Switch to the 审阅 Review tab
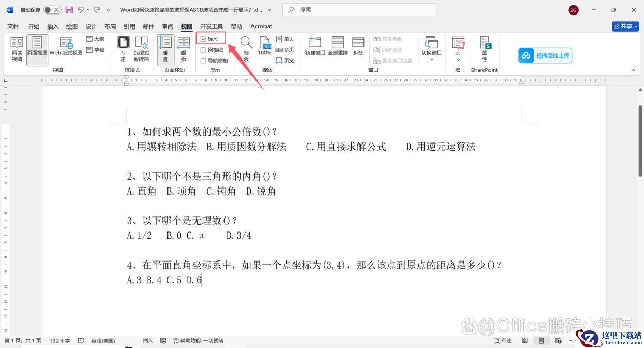Screen dimensions: 644x348 coord(167,26)
